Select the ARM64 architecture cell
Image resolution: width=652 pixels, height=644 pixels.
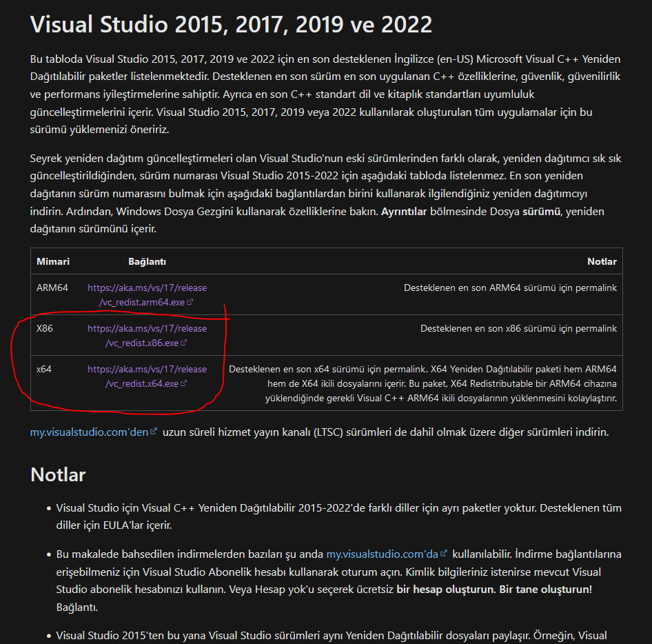[x=52, y=288]
